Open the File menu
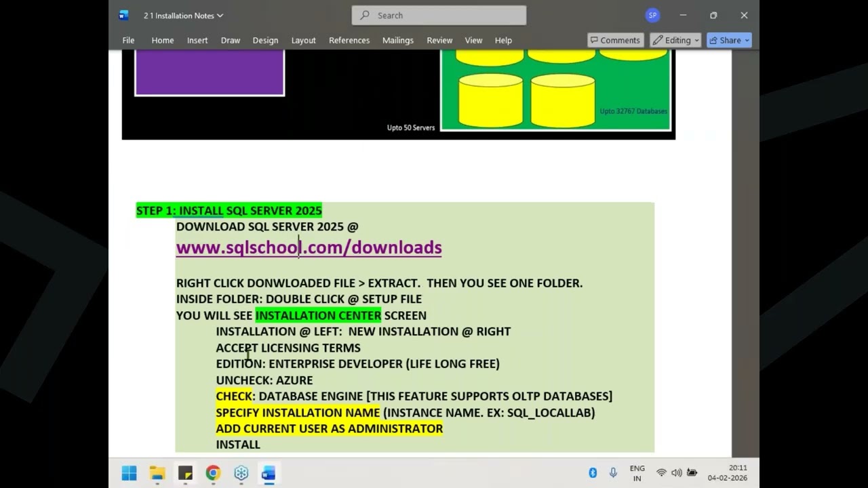This screenshot has width=868, height=488. point(128,40)
